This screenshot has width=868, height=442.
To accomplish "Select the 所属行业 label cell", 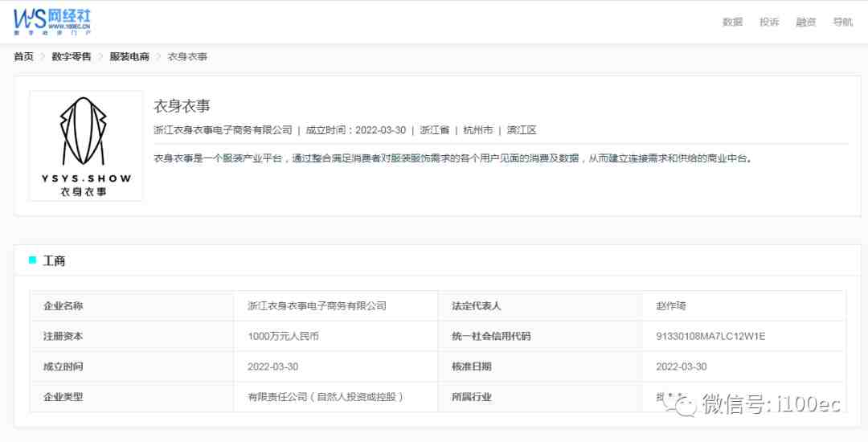I will (x=540, y=397).
